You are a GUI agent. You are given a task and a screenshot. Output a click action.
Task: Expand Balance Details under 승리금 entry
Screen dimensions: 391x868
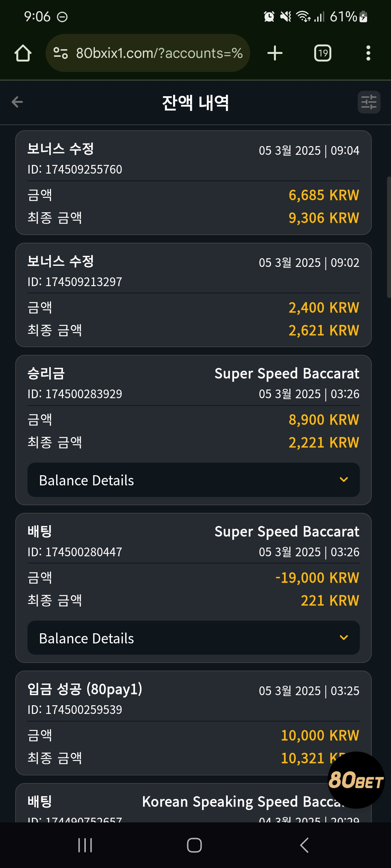(x=194, y=480)
